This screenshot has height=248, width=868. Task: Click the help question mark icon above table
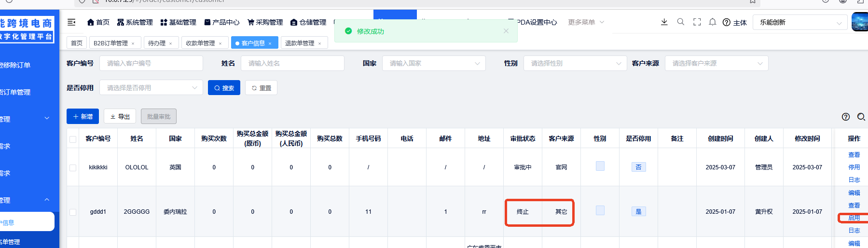(x=845, y=117)
